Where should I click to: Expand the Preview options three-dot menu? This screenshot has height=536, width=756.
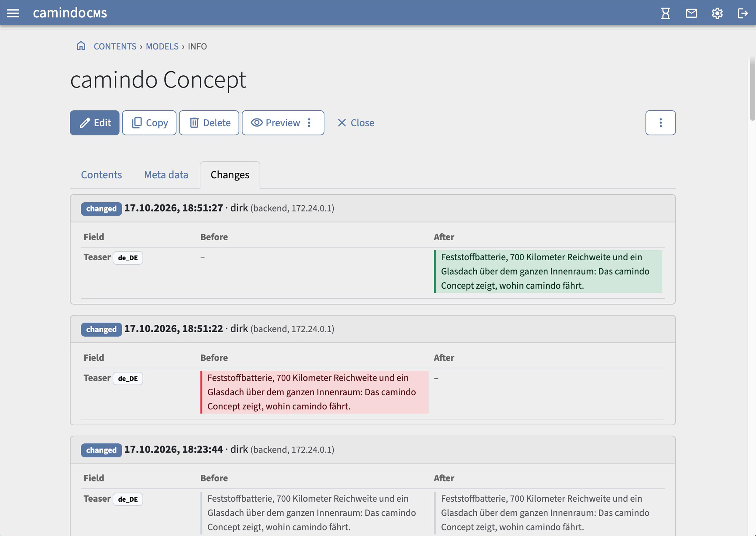[x=309, y=123]
